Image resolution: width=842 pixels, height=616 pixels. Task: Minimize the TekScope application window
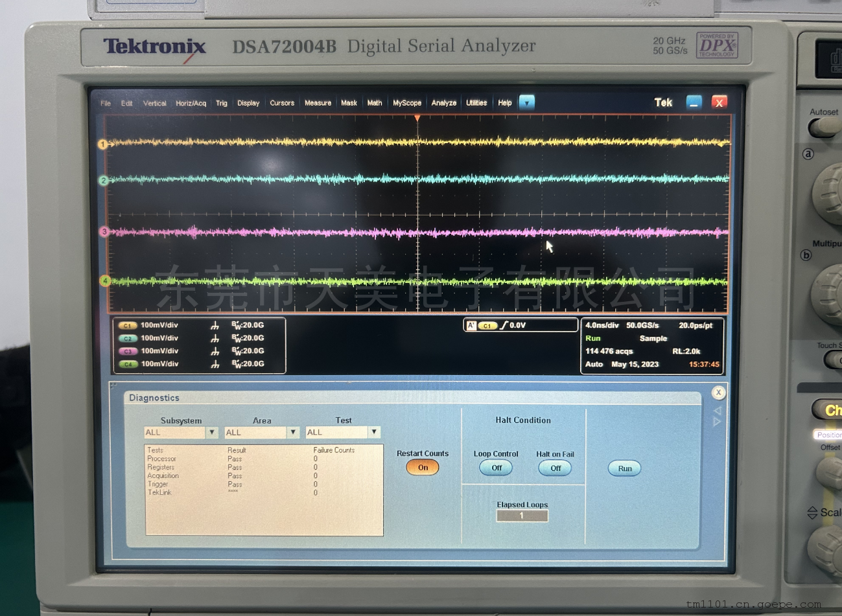[694, 102]
